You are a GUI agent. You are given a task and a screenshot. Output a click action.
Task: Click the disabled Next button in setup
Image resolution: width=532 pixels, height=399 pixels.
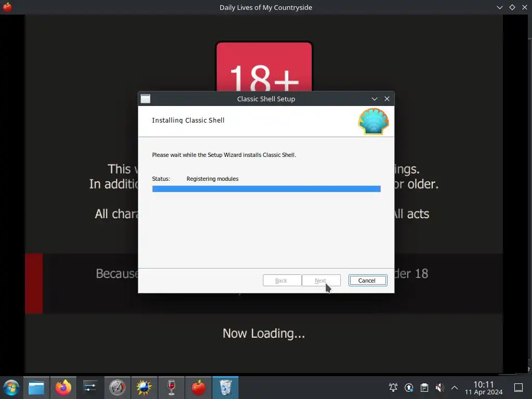click(x=321, y=280)
